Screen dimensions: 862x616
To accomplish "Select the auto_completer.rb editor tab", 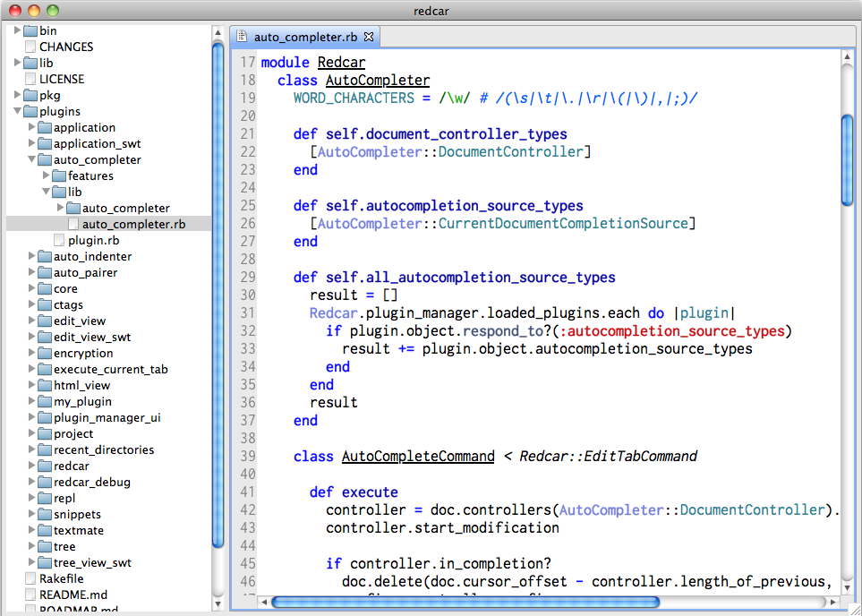I will [x=305, y=37].
